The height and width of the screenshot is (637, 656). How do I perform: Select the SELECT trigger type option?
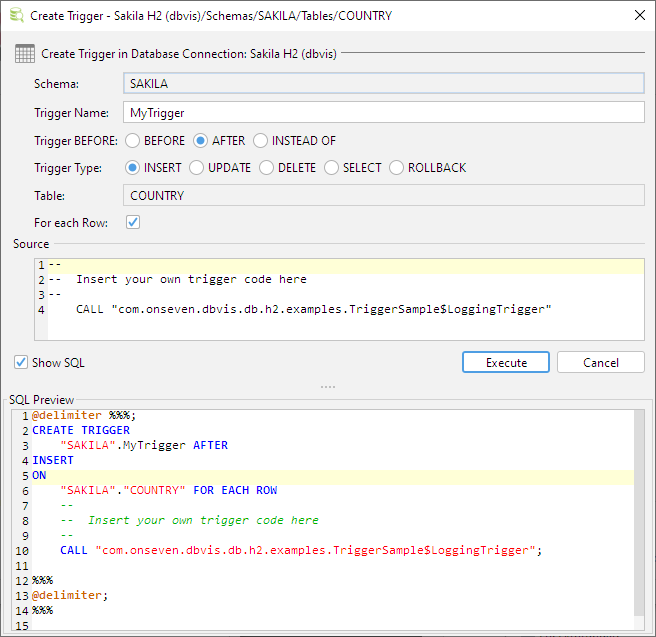click(x=332, y=168)
